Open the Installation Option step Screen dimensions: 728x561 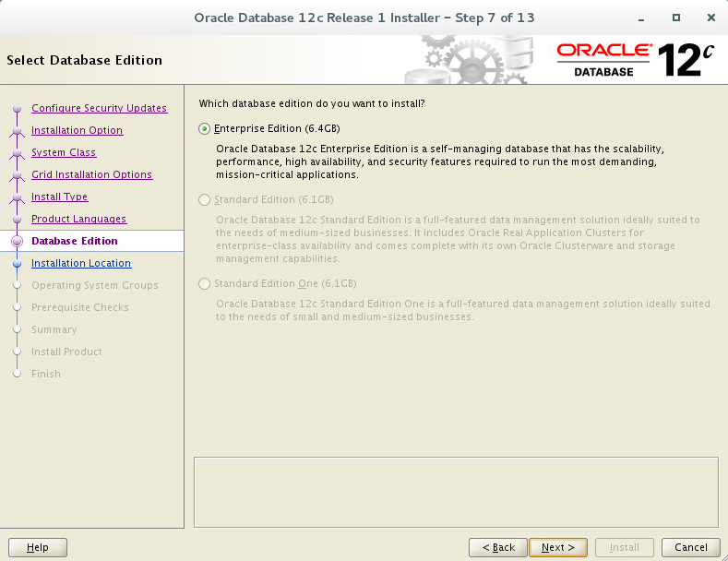click(x=78, y=130)
